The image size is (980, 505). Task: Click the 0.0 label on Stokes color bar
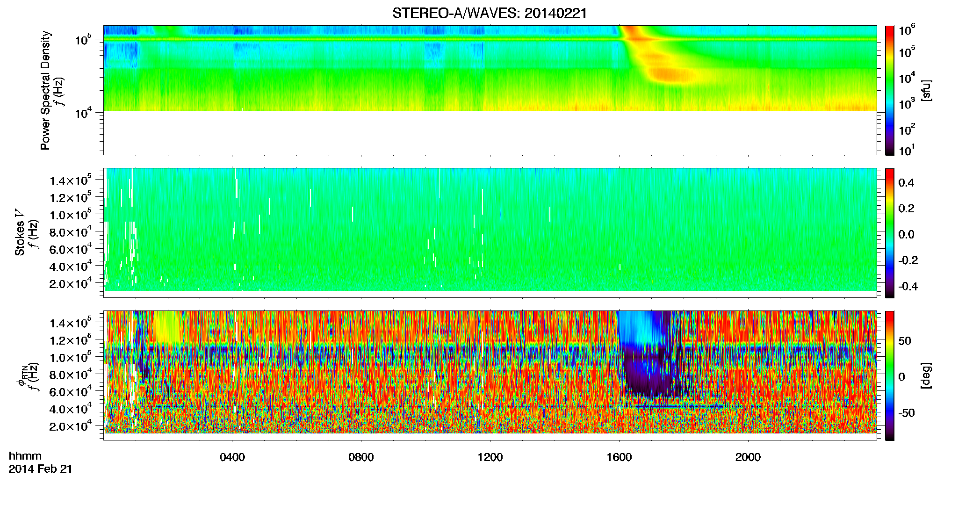coord(906,235)
